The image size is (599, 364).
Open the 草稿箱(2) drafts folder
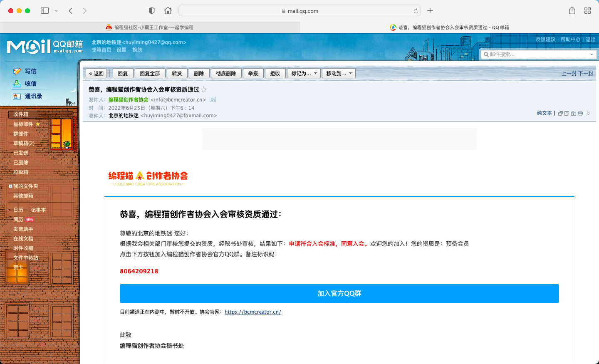pos(24,143)
